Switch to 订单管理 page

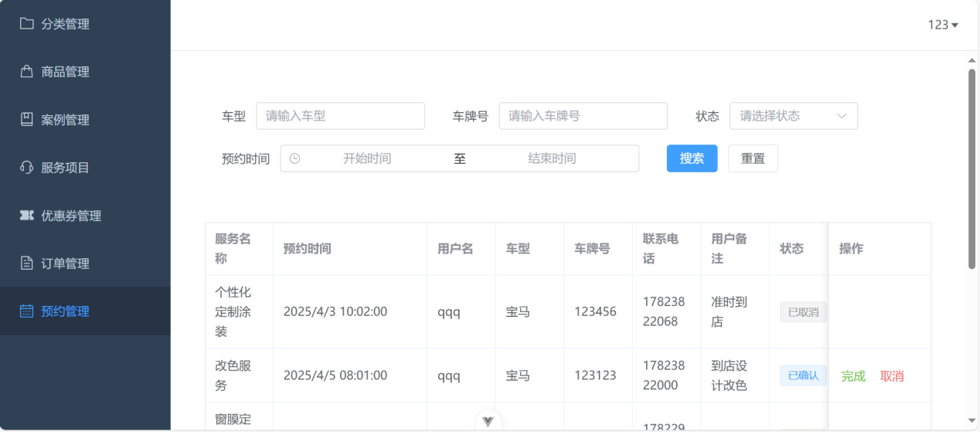(85, 264)
